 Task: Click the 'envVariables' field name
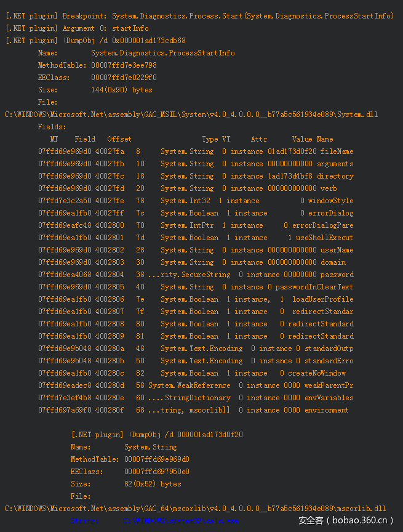click(x=329, y=398)
